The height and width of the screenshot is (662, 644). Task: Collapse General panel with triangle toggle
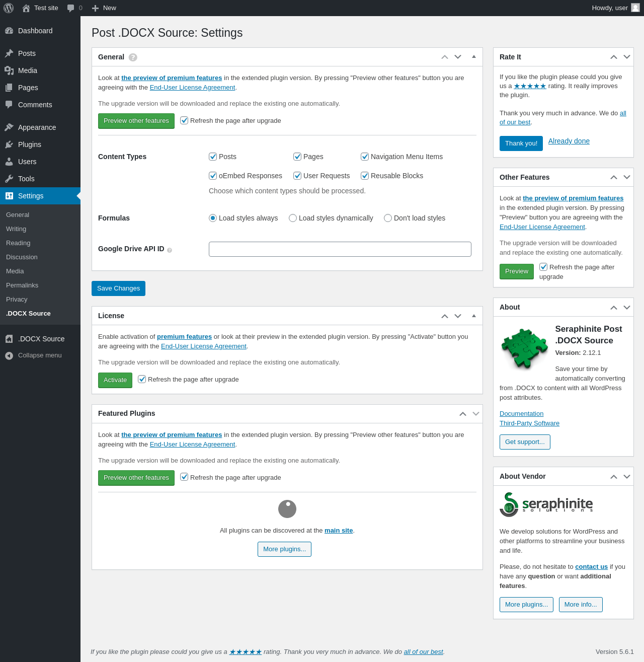tap(474, 57)
